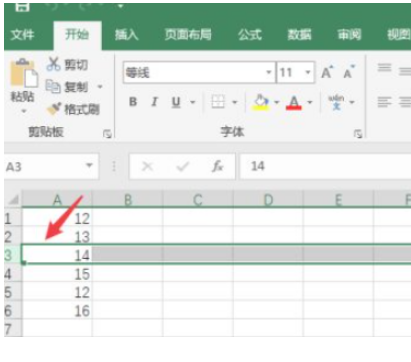The image size is (411, 362).
Task: Click the insert function fx icon
Action: [x=217, y=166]
